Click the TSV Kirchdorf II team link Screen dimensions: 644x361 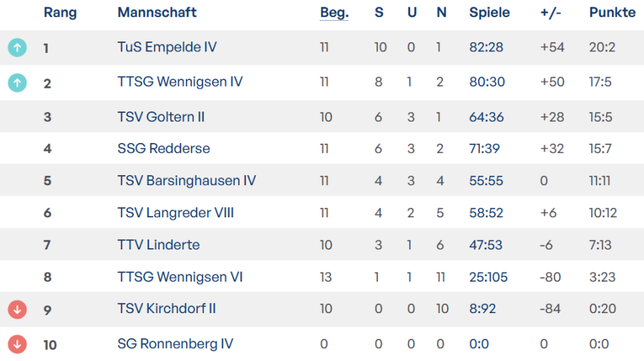click(x=166, y=309)
